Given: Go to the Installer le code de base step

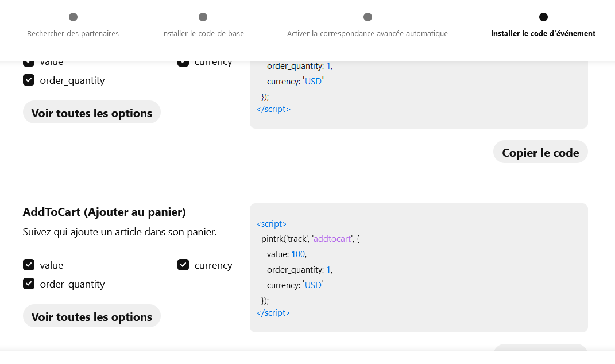Looking at the screenshot, I should 203,33.
